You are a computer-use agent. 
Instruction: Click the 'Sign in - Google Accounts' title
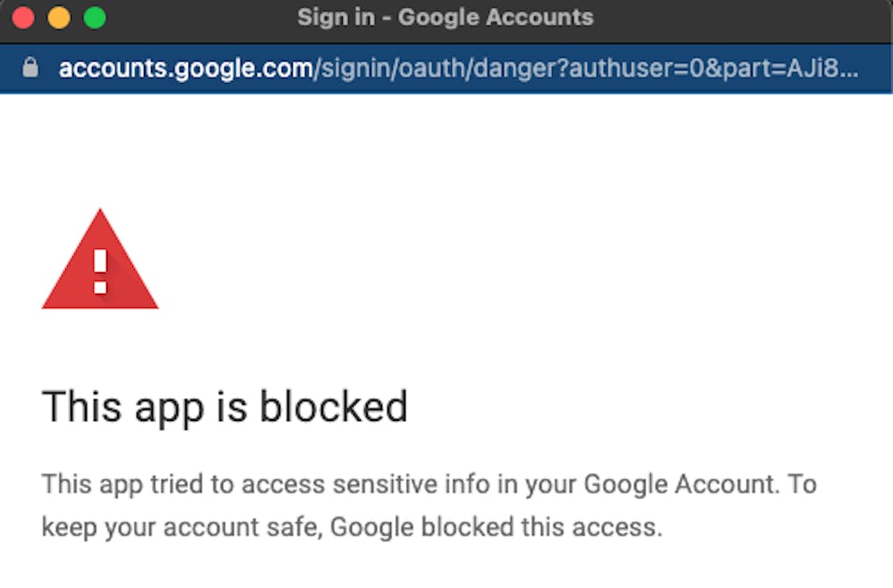[x=446, y=17]
